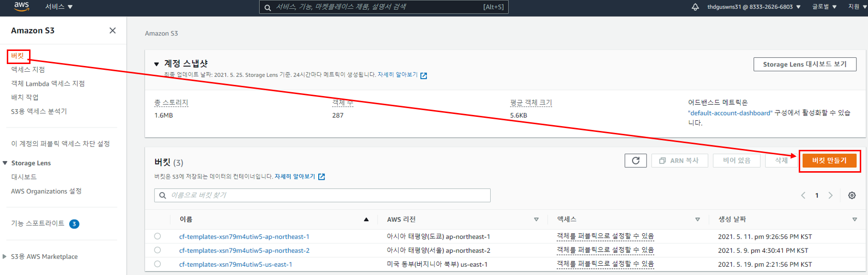Select radio for cf-templates ap-northeast-2 bucket

click(x=157, y=250)
